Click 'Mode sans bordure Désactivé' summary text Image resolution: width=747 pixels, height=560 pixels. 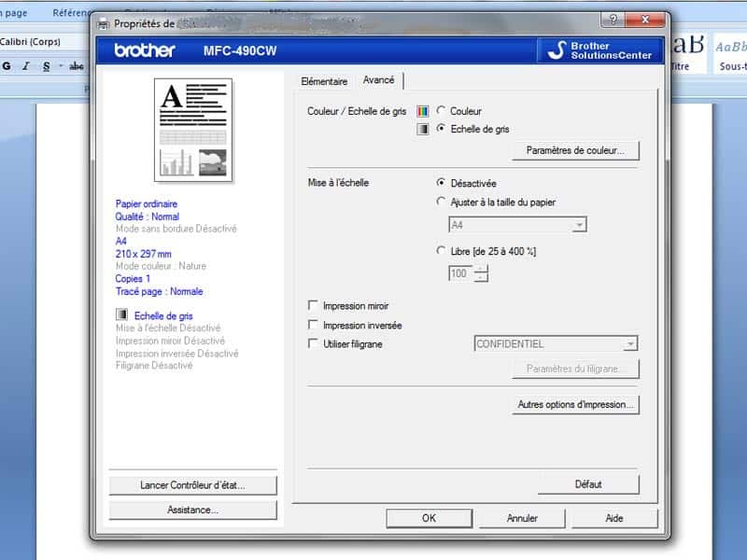(176, 229)
